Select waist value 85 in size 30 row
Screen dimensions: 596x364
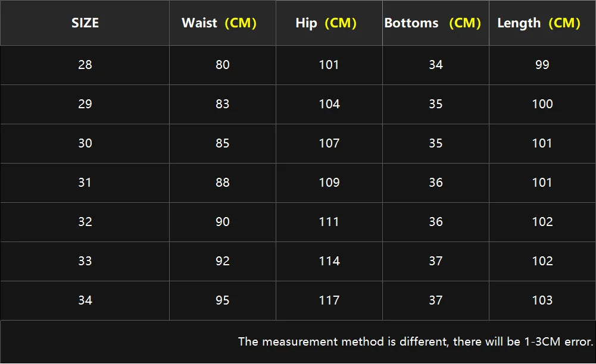223,143
